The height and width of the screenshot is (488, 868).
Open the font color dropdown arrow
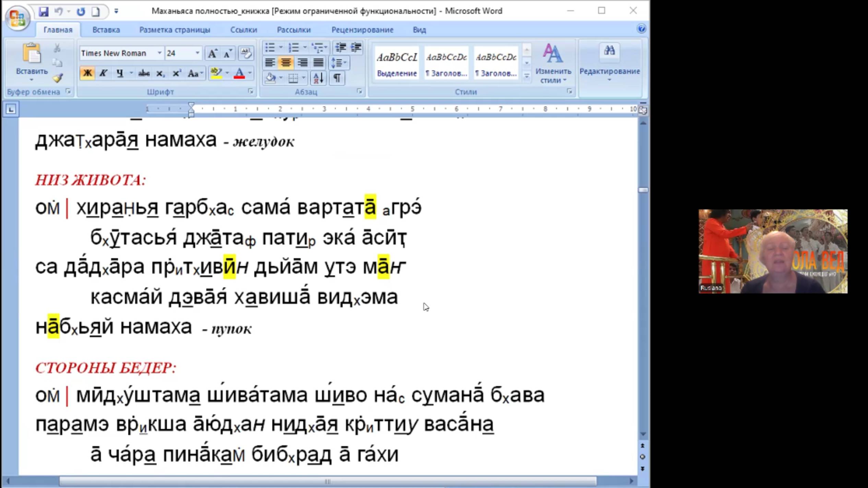coord(250,73)
